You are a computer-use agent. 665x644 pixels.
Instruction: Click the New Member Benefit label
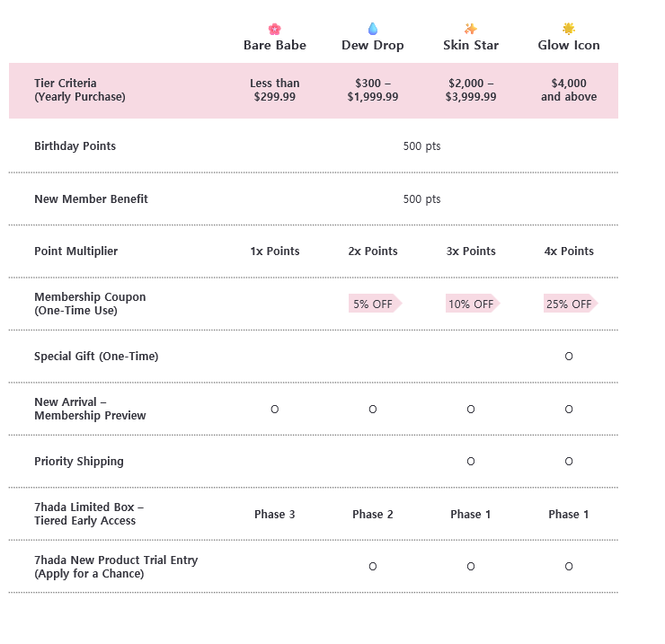coord(91,198)
